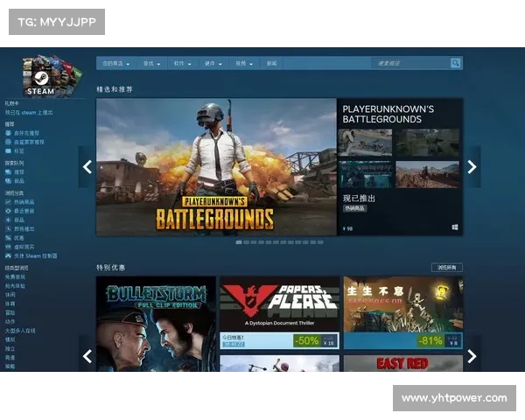The height and width of the screenshot is (420, 525).
Task: Show previous special offers page
Action: tap(87, 356)
